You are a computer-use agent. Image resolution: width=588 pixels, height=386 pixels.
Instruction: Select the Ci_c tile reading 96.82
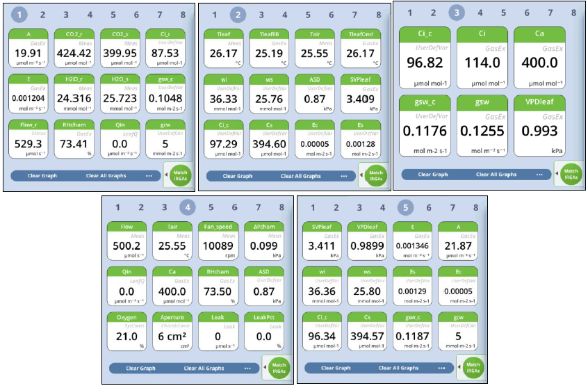(x=425, y=58)
